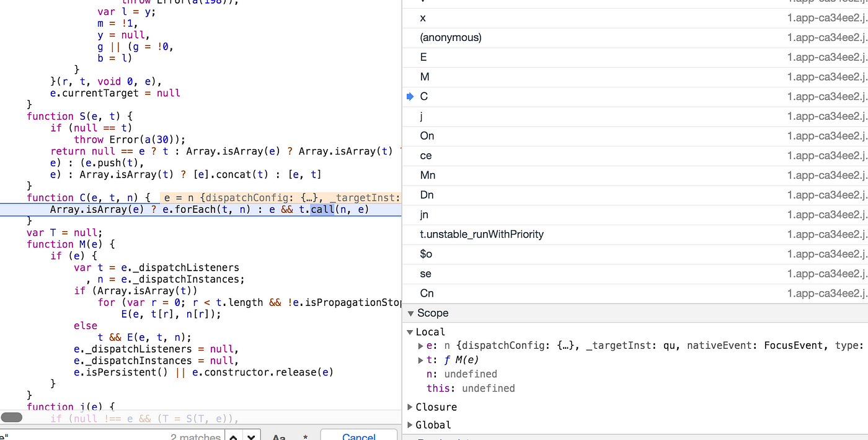Click code line 'function S(e, t) {'
The height and width of the screenshot is (440, 868).
pyautogui.click(x=80, y=116)
